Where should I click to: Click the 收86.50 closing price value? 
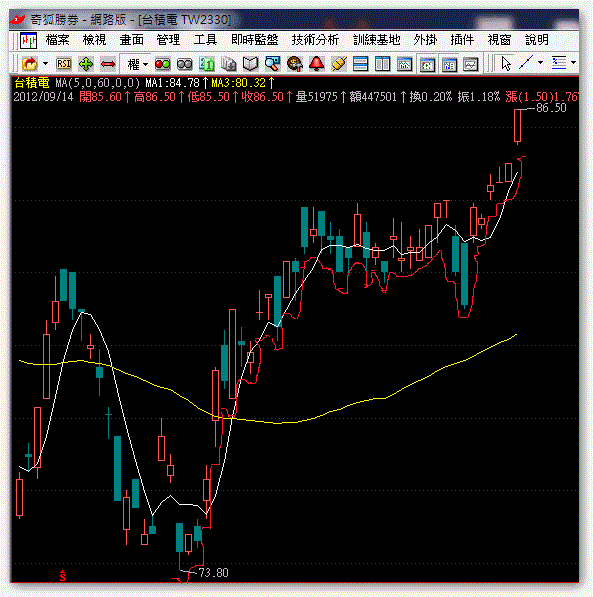pos(263,97)
